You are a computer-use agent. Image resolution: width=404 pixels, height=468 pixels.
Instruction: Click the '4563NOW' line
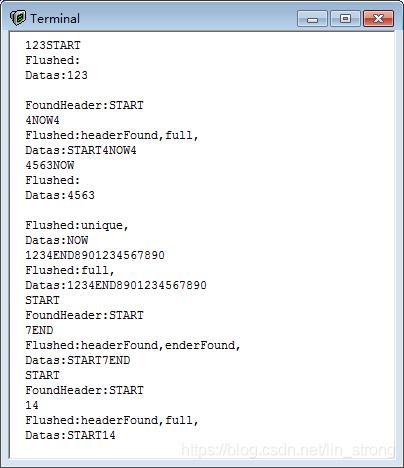pos(50,165)
